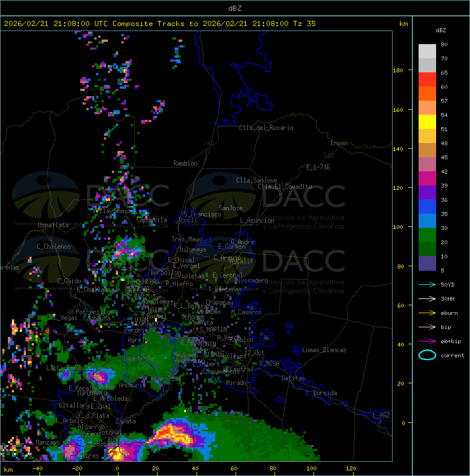This screenshot has height=476, width=470.
Task: Pick the dark orange swatch below red
Action: [x=427, y=93]
